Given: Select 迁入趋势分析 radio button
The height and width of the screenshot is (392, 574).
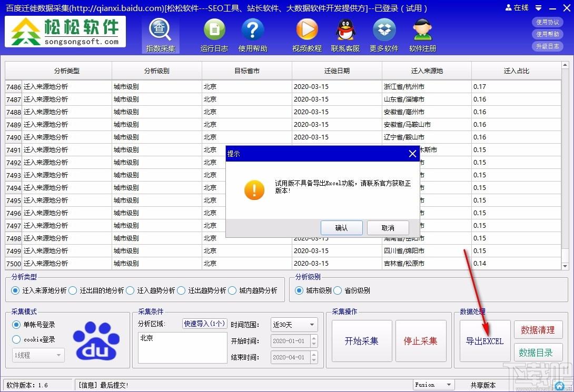Looking at the screenshot, I should click(151, 290).
